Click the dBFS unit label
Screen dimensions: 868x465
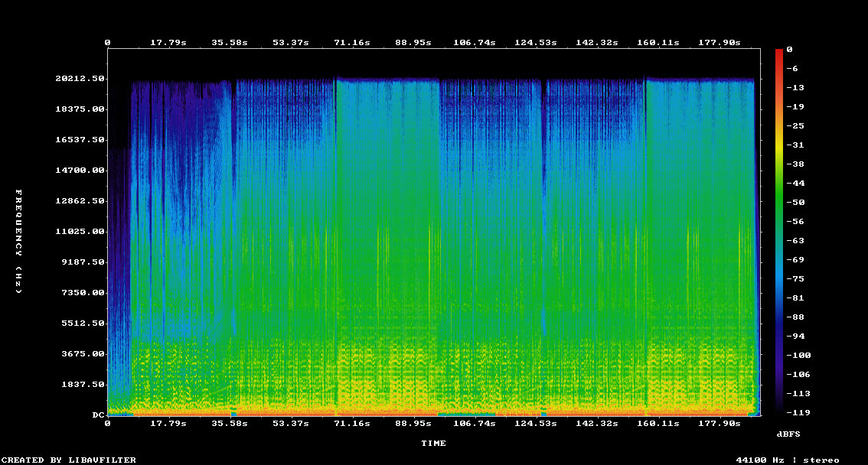pos(788,434)
